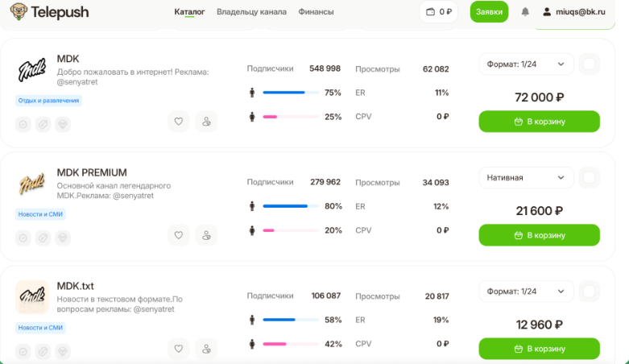Open the user account miuqs@bk.ru

(574, 12)
